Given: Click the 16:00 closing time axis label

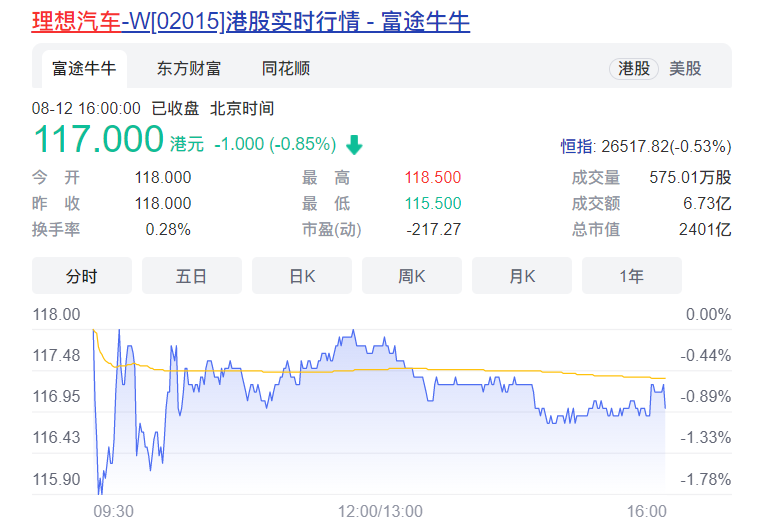Looking at the screenshot, I should pyautogui.click(x=646, y=511).
